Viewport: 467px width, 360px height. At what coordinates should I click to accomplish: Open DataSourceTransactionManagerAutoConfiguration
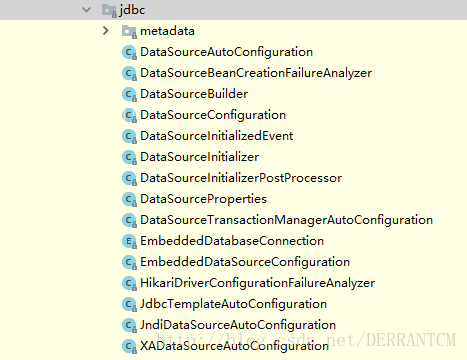[x=287, y=220]
